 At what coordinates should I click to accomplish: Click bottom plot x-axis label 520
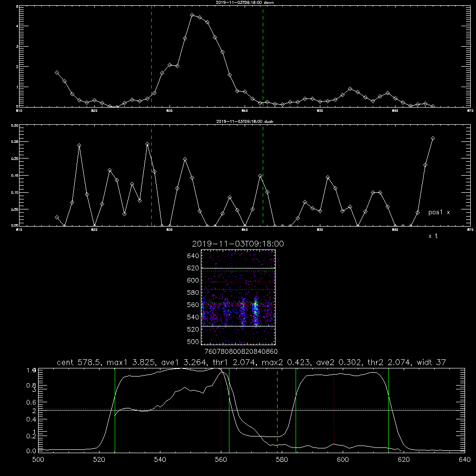[99, 460]
